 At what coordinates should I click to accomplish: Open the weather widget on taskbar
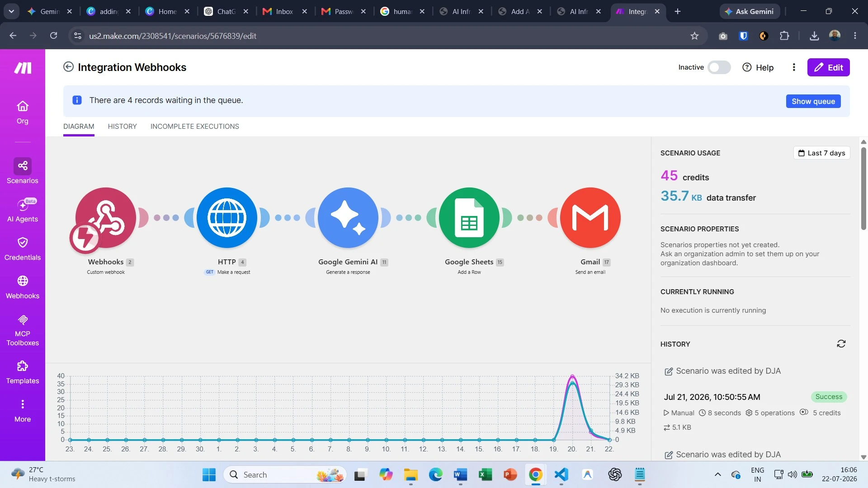(43, 474)
